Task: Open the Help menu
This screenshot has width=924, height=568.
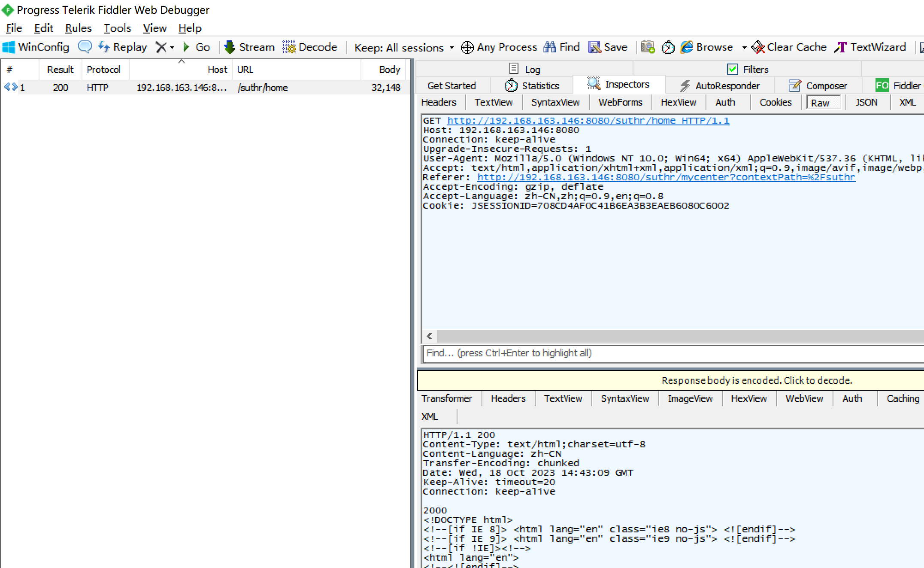Action: 190,28
